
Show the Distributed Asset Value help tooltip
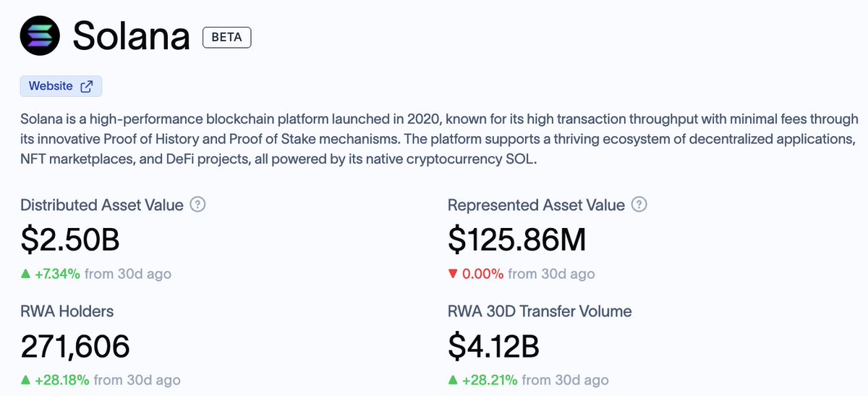pyautogui.click(x=197, y=205)
